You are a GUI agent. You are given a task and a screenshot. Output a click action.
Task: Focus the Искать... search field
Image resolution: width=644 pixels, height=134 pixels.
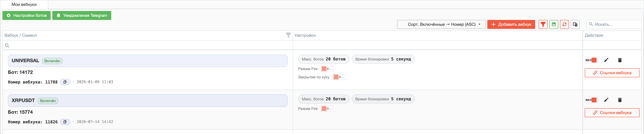[x=614, y=24]
